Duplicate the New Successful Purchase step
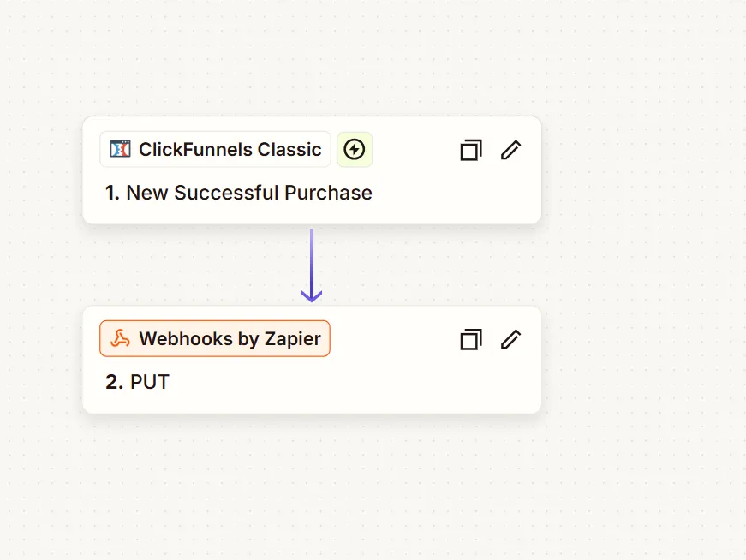 (x=471, y=150)
